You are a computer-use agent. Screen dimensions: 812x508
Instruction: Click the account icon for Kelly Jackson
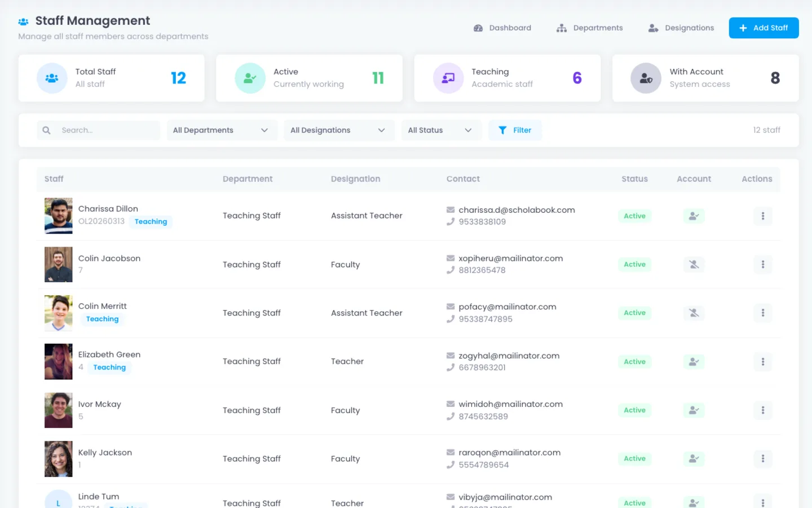pos(694,459)
